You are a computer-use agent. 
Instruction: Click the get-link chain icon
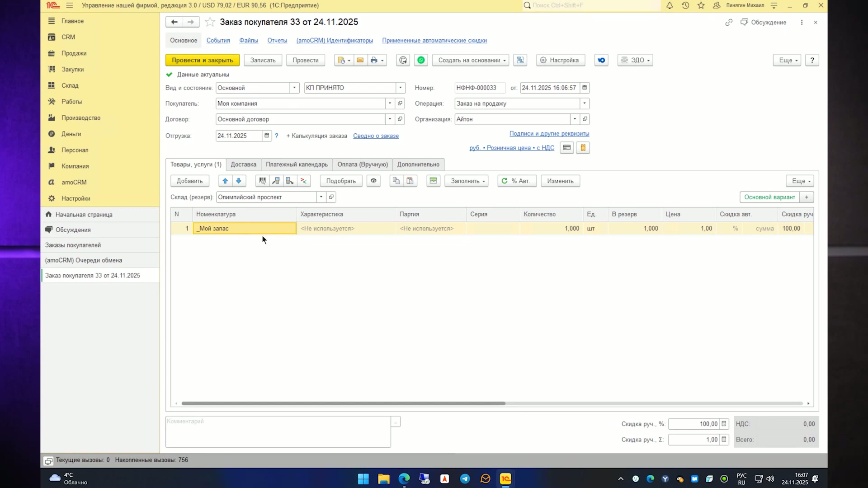click(729, 22)
